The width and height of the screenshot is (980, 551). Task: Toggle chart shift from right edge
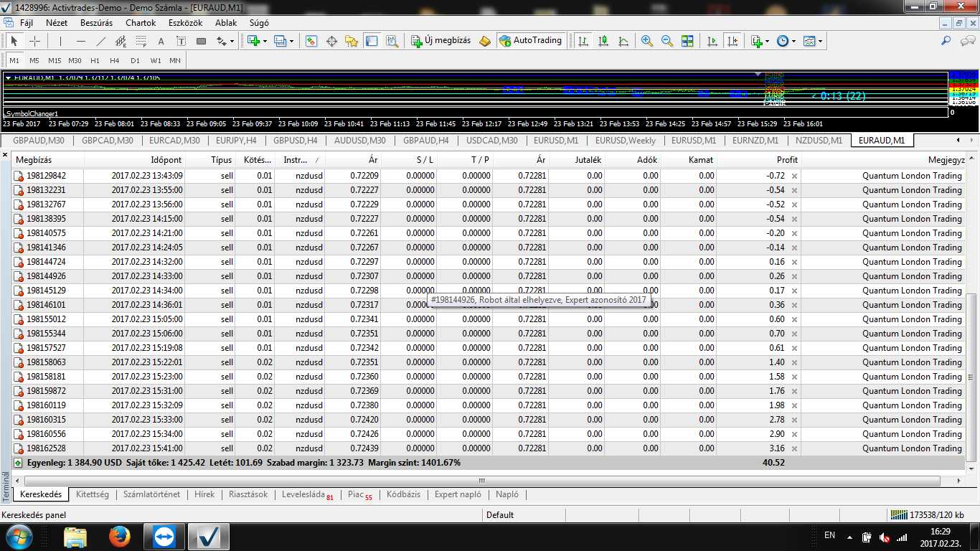(732, 41)
